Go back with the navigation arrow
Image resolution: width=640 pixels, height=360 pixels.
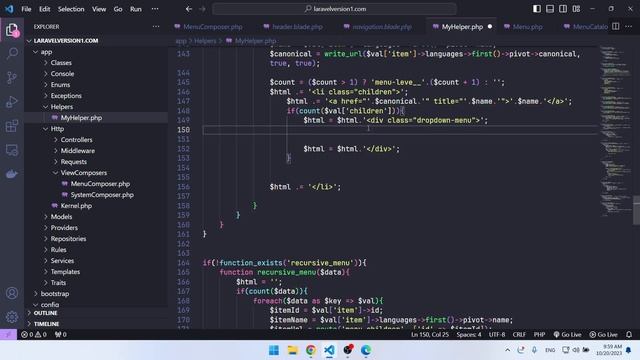point(189,9)
